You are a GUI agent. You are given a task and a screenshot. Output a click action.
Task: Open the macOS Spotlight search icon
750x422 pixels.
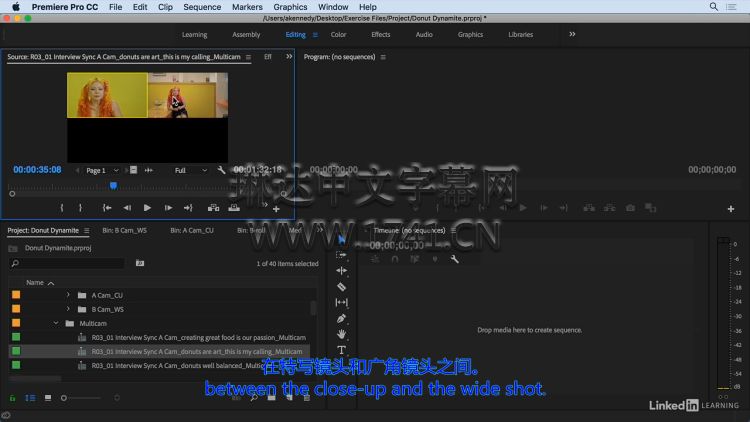[x=714, y=7]
